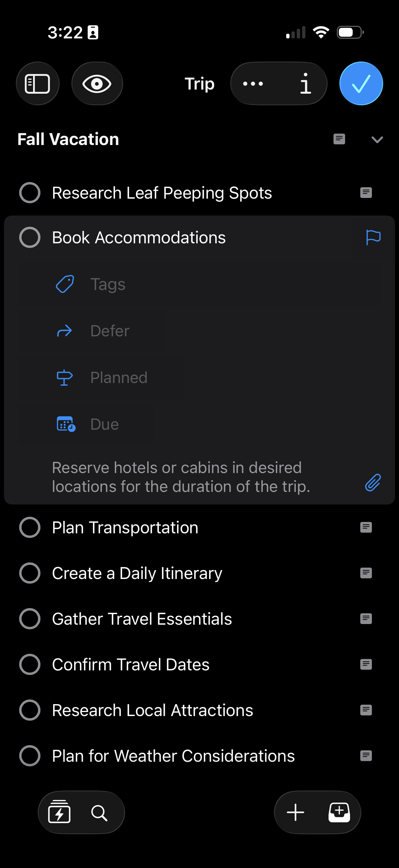
Task: Tap the blue checkmark done button
Action: click(361, 83)
